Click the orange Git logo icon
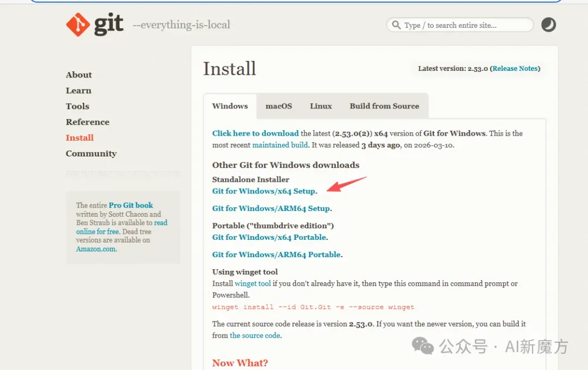 [78, 25]
